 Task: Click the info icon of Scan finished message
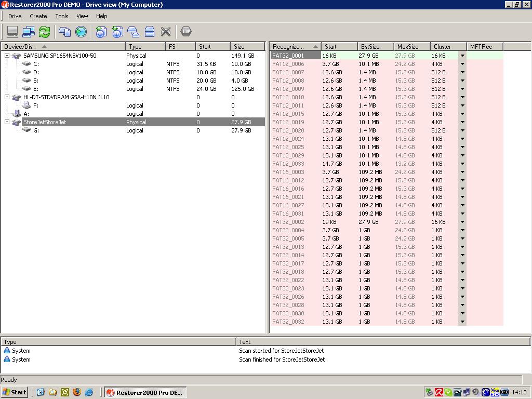[7, 359]
